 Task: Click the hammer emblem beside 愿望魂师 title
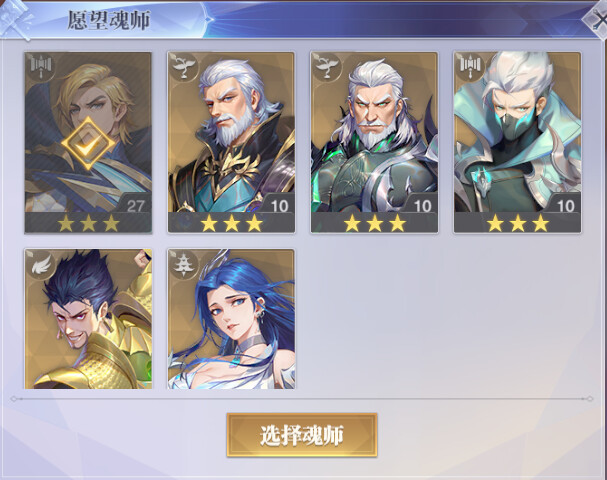click(x=16, y=19)
